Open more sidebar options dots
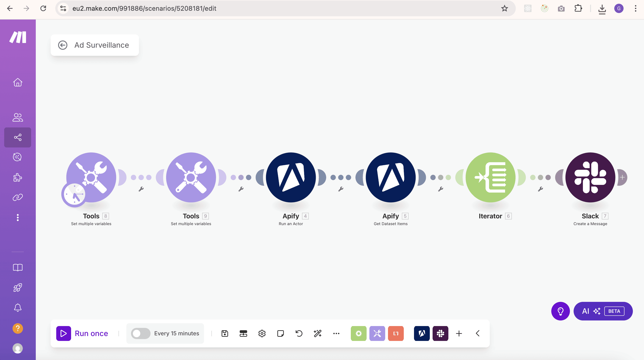This screenshot has width=644, height=360. pyautogui.click(x=17, y=217)
